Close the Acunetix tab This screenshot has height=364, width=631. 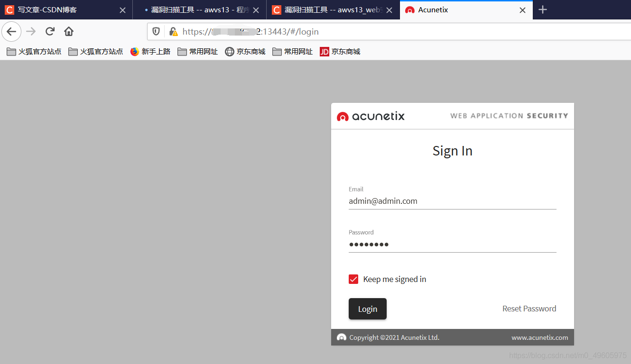[x=522, y=10]
